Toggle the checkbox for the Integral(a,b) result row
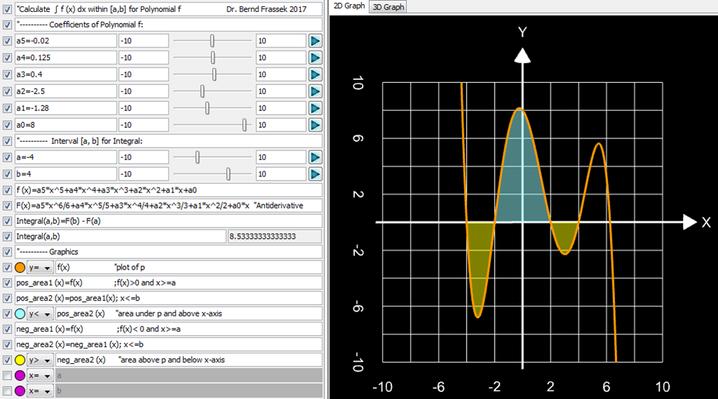Image resolution: width=718 pixels, height=399 pixels. point(7,237)
